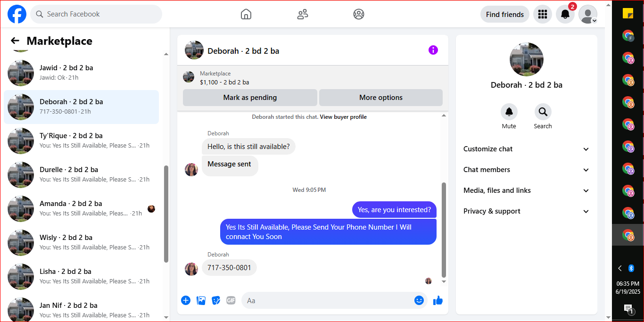The image size is (644, 322).
Task: Open the purple conversation info icon
Action: [x=433, y=50]
